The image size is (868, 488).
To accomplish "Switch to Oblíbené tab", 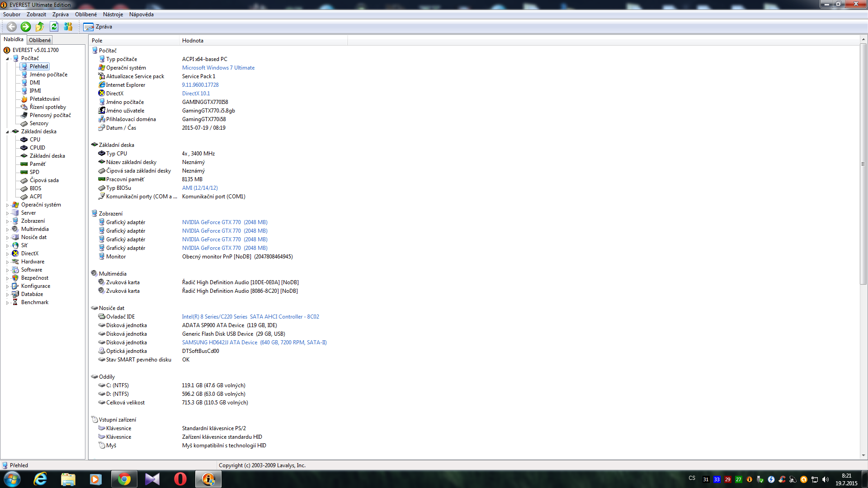I will [x=40, y=40].
